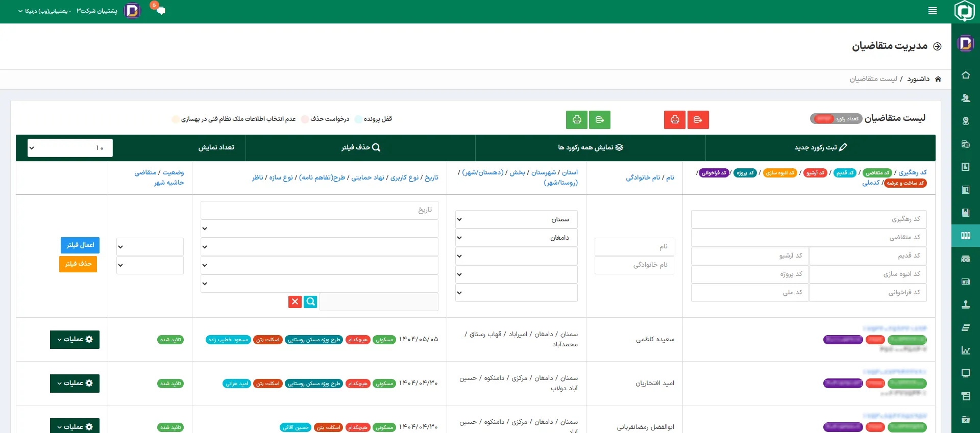The width and height of the screenshot is (980, 433).
Task: Focus the کد پروژه filter field
Action: pyautogui.click(x=750, y=274)
